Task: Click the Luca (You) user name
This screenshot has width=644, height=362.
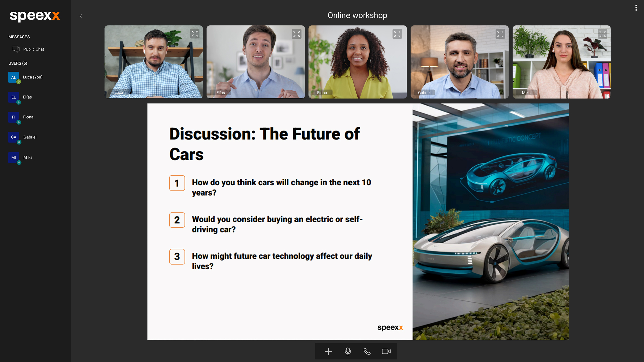Action: [33, 77]
